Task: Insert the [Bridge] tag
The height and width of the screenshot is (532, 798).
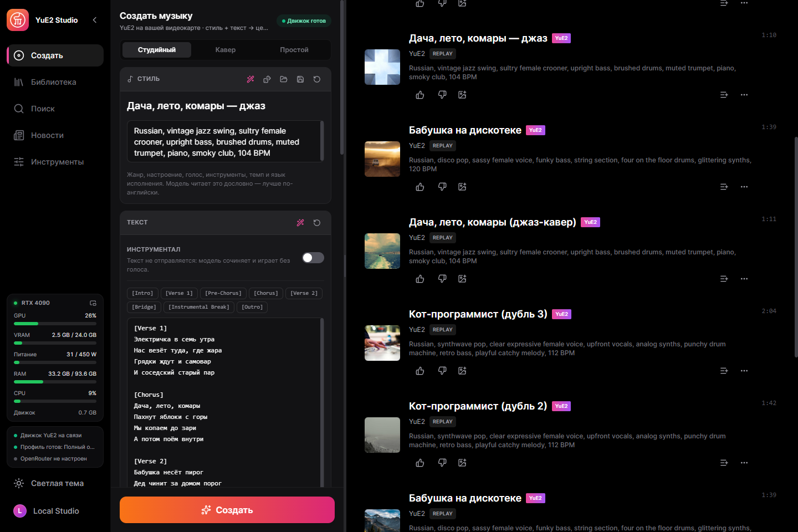Action: pyautogui.click(x=144, y=307)
